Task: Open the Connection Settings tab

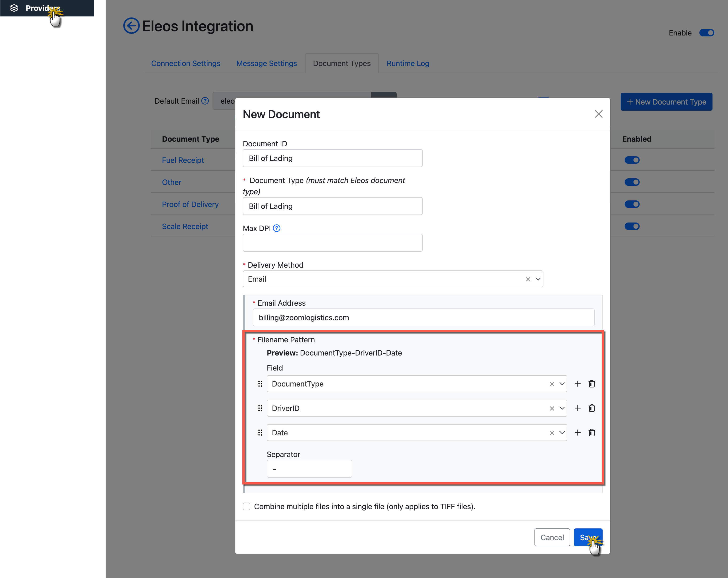Action: [185, 63]
